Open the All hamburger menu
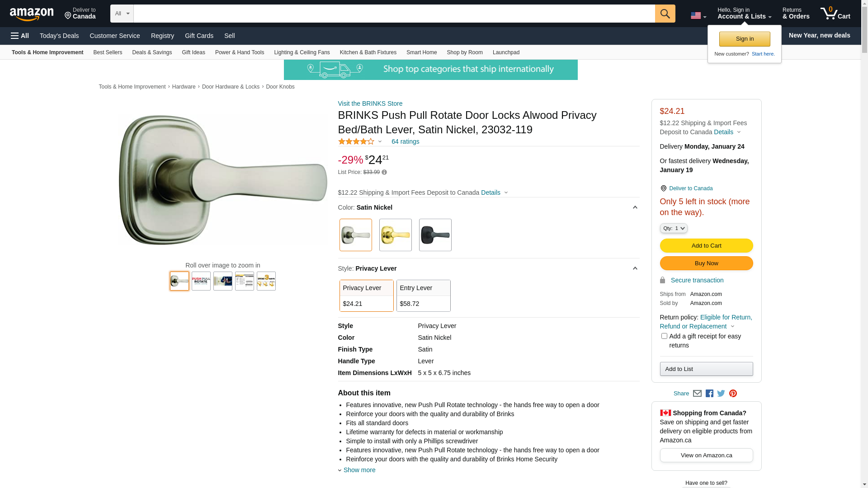The width and height of the screenshot is (868, 488). tap(20, 36)
